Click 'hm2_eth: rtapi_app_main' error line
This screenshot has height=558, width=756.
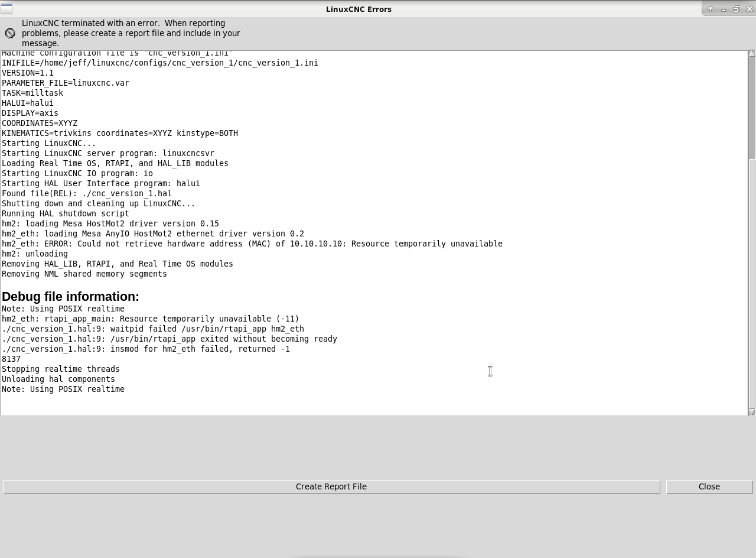[x=151, y=319]
